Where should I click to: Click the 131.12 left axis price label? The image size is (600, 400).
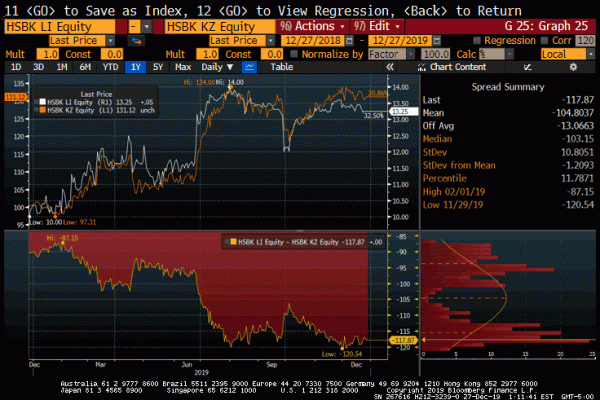16,97
